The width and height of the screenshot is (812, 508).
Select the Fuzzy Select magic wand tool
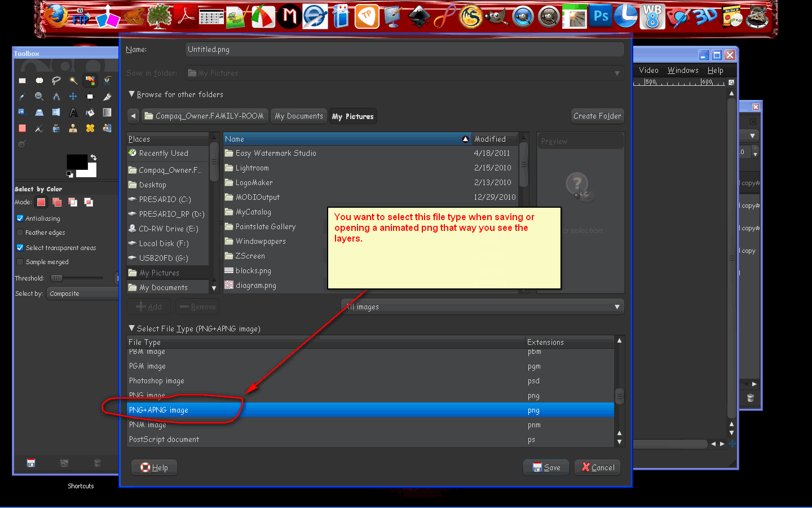73,81
